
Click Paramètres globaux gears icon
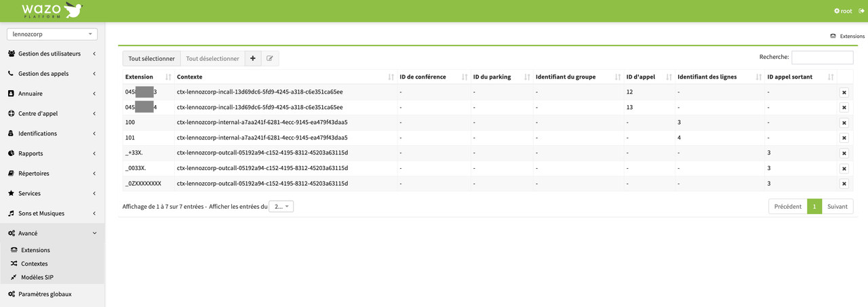(x=12, y=294)
